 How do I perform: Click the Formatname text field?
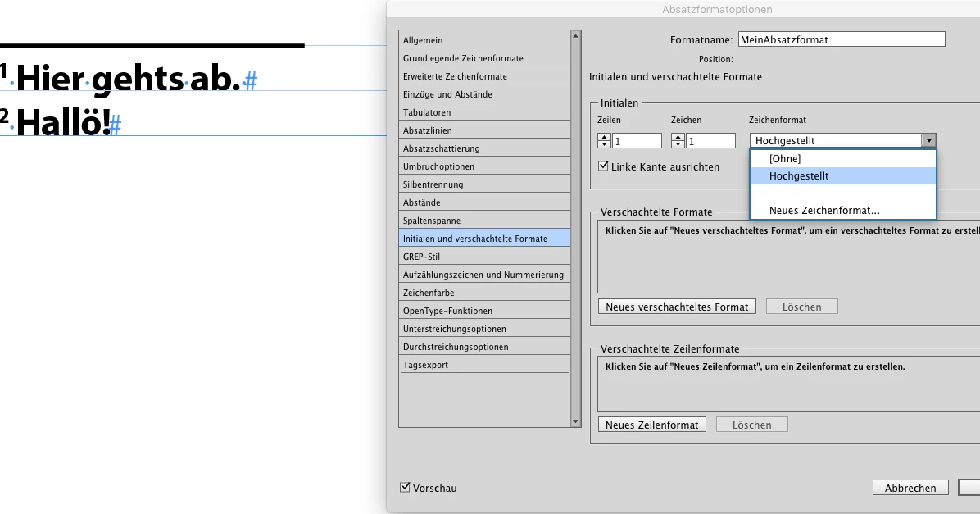842,39
